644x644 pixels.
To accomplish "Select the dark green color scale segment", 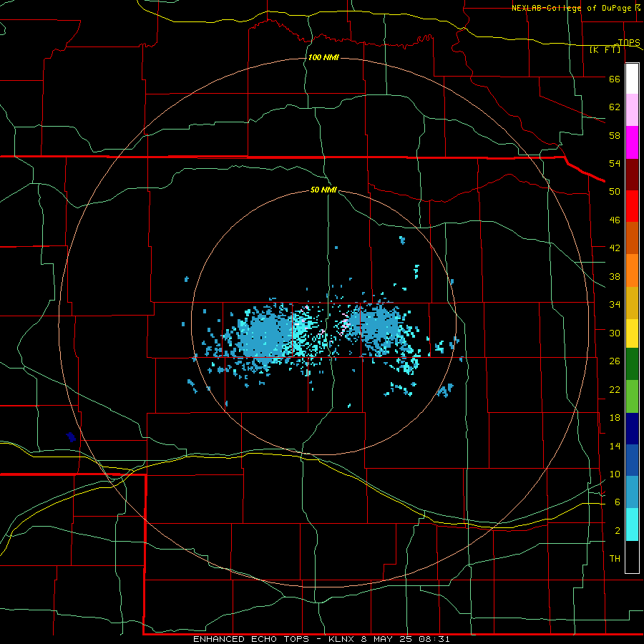I will pyautogui.click(x=632, y=364).
